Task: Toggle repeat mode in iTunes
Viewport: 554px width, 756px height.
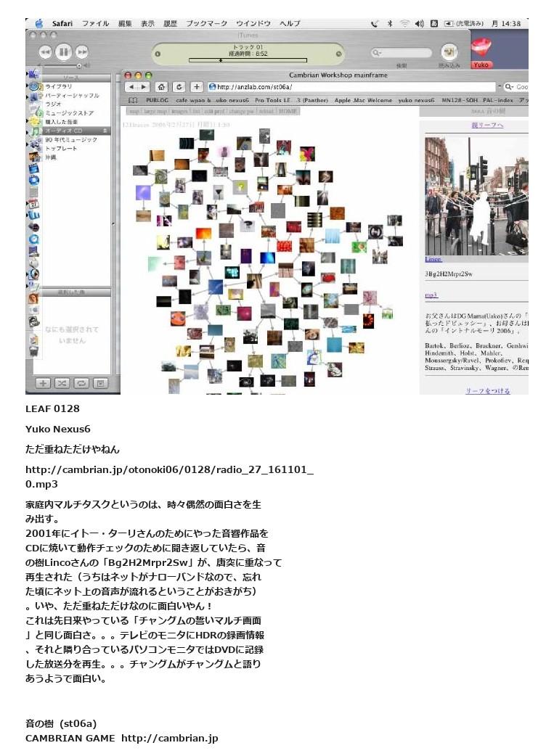Action: (x=81, y=383)
